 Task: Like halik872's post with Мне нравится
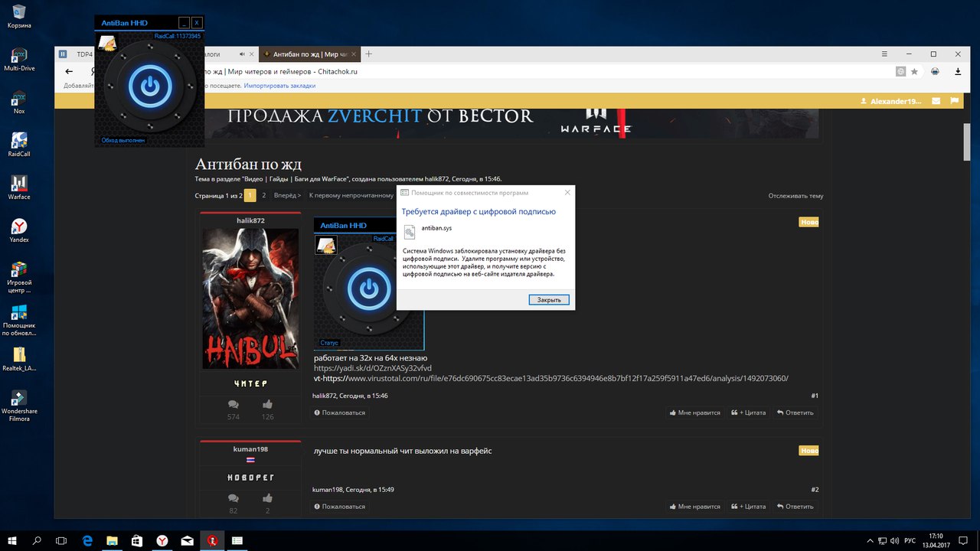[695, 412]
